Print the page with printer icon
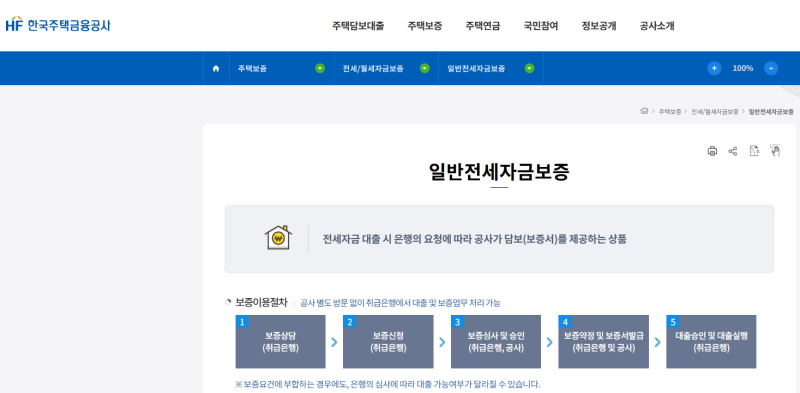Screen dimensions: 800x393 coord(712,151)
